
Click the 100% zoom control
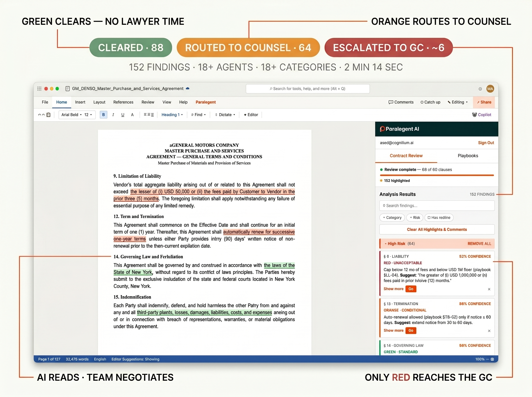click(480, 359)
